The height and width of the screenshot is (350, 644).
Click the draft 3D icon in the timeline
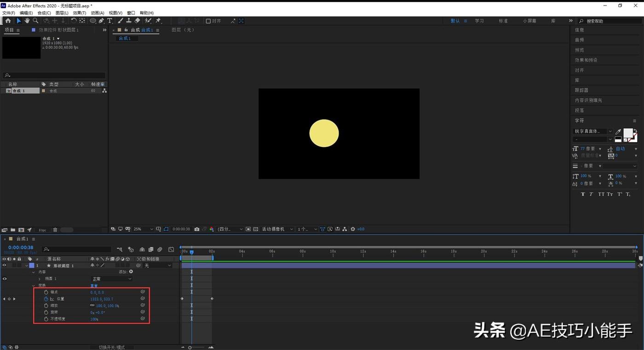[131, 249]
